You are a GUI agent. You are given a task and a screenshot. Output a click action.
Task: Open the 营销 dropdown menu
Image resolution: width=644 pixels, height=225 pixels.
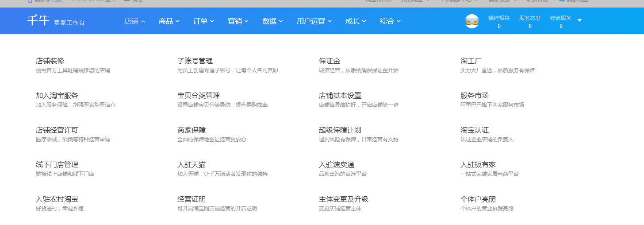[x=238, y=21]
